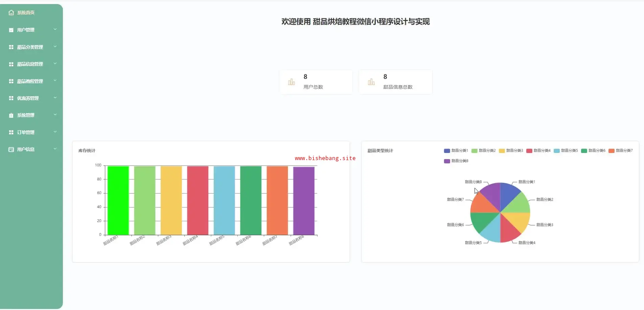
Task: Click the 用户管理 sidebar icon
Action: coord(11,30)
